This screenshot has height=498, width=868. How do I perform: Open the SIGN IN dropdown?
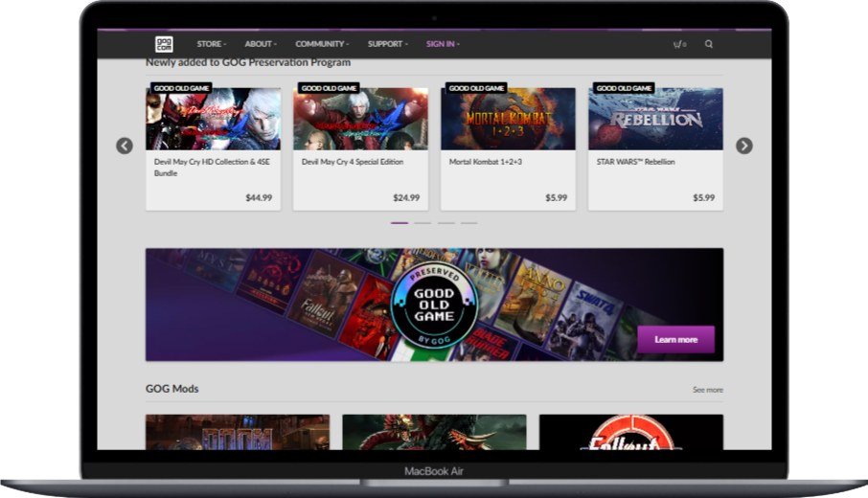pos(443,44)
